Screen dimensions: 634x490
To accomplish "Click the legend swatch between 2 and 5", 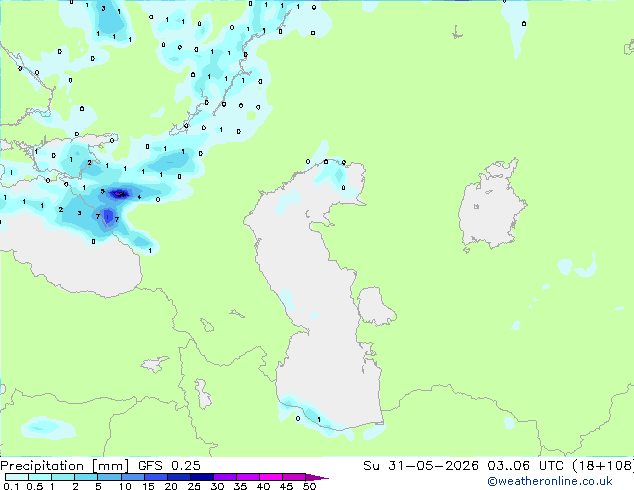I will click(x=86, y=477).
